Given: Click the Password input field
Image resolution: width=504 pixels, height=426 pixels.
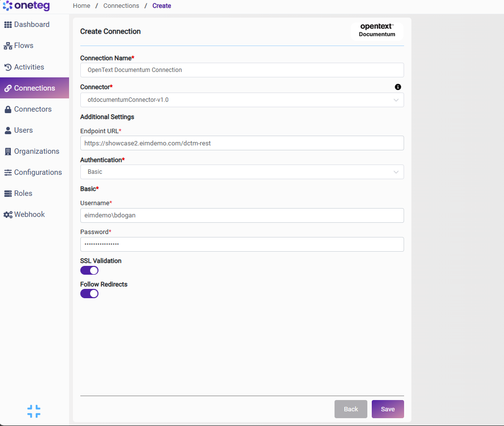Looking at the screenshot, I should pos(242,244).
